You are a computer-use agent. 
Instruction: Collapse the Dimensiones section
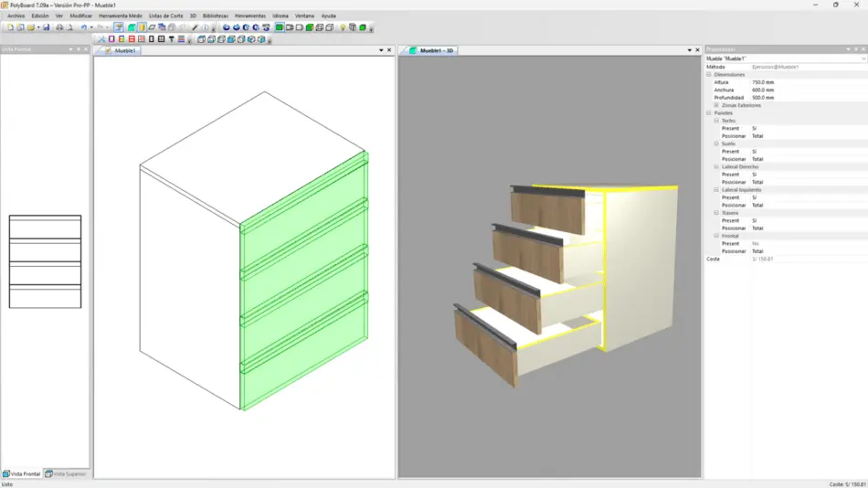(709, 74)
